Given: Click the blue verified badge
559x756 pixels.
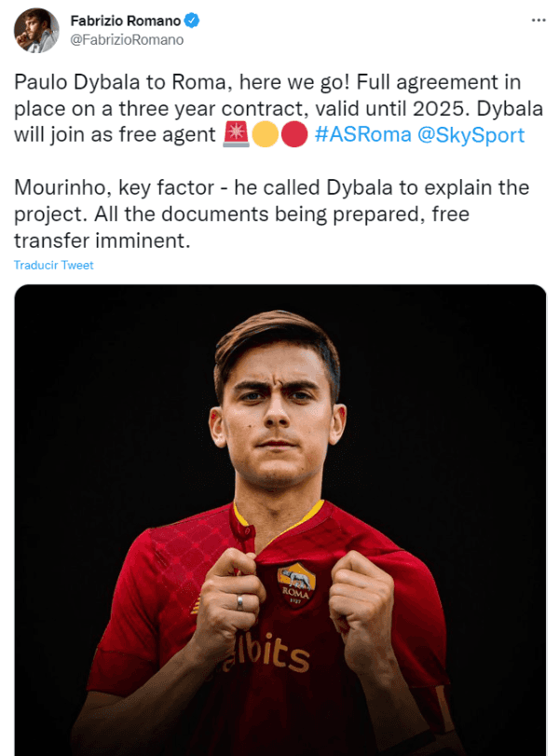Looking at the screenshot, I should point(192,21).
